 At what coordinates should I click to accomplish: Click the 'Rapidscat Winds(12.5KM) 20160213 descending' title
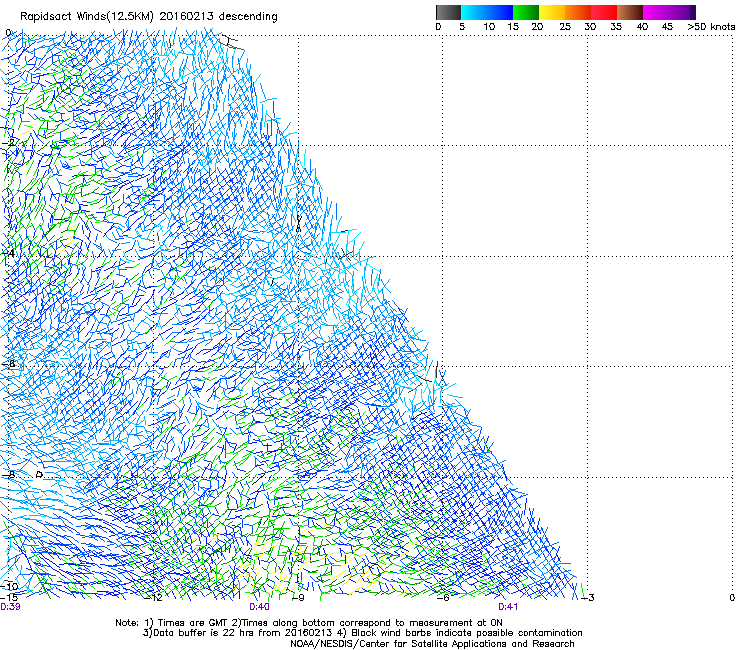(x=149, y=17)
